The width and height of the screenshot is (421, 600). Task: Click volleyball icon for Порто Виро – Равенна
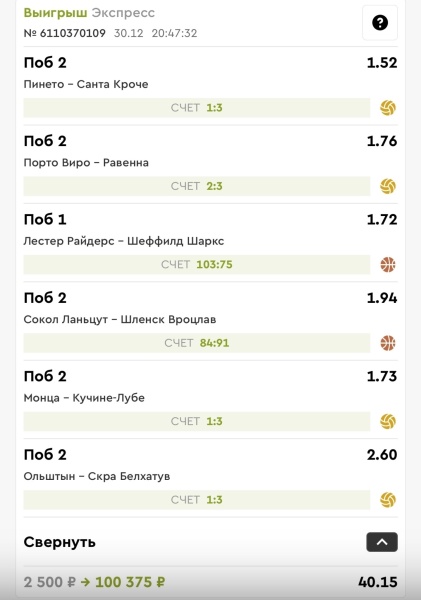coord(388,186)
